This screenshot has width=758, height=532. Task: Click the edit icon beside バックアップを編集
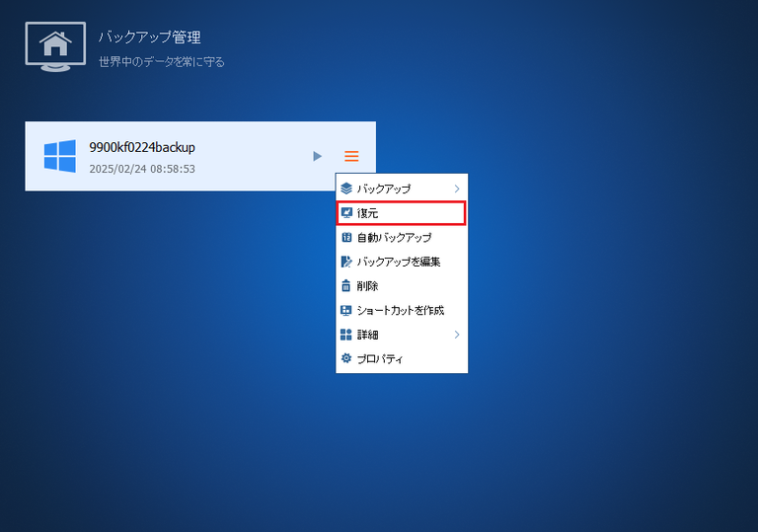click(x=346, y=262)
